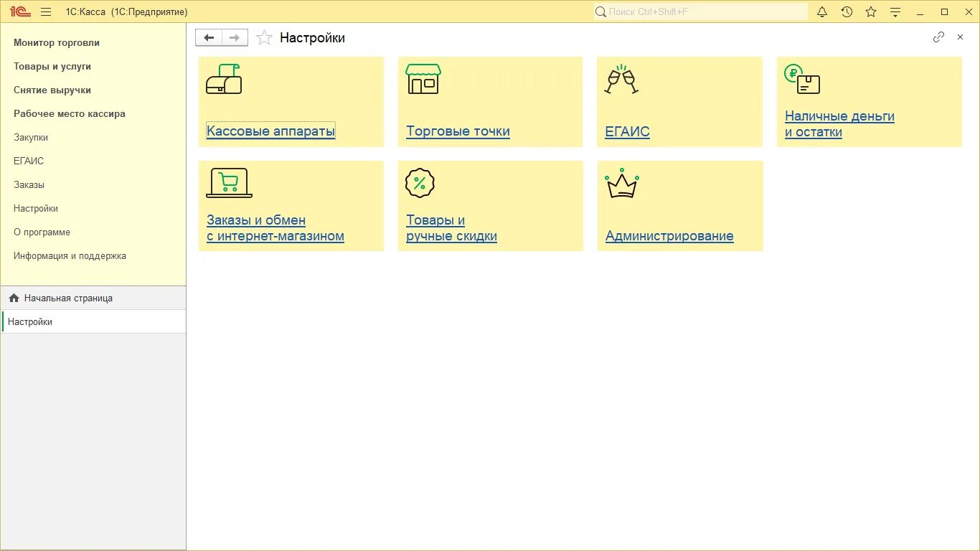Select Товары и услуги in sidebar
This screenshot has height=551, width=980.
52,67
